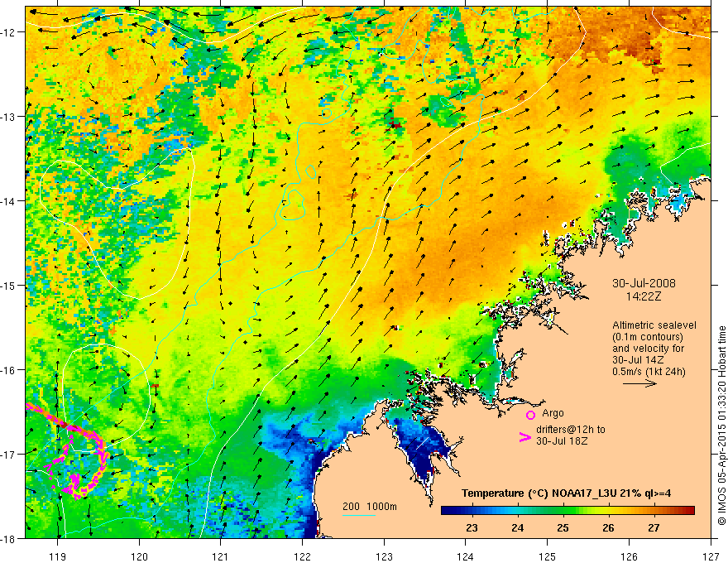Click the '122' longitude axis label
Image resolution: width=728 pixels, height=563 pixels.
[302, 556]
